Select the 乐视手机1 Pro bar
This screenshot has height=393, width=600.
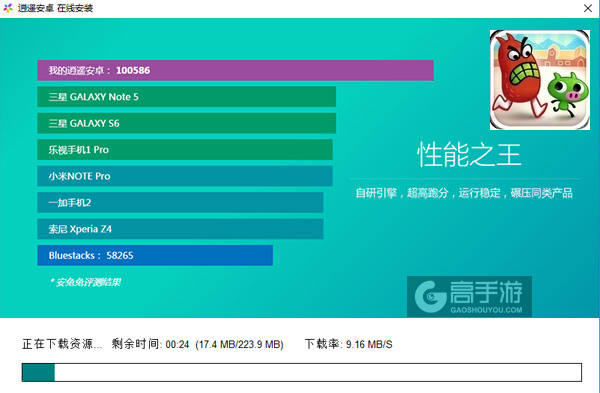tap(185, 150)
